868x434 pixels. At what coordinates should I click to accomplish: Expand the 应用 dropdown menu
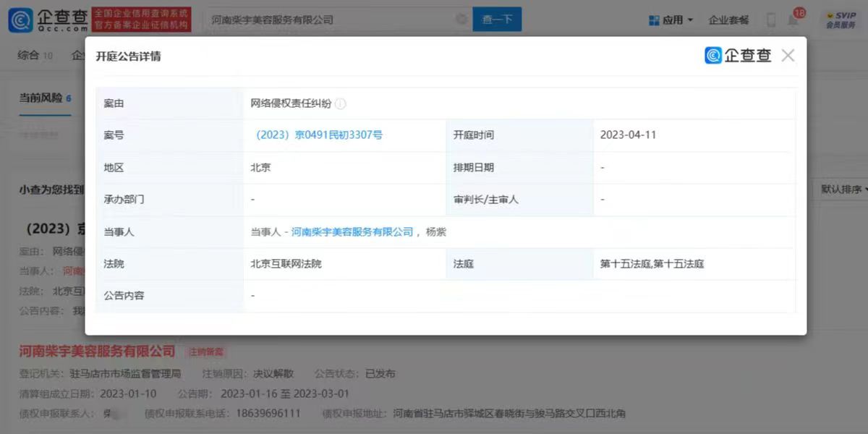[671, 20]
